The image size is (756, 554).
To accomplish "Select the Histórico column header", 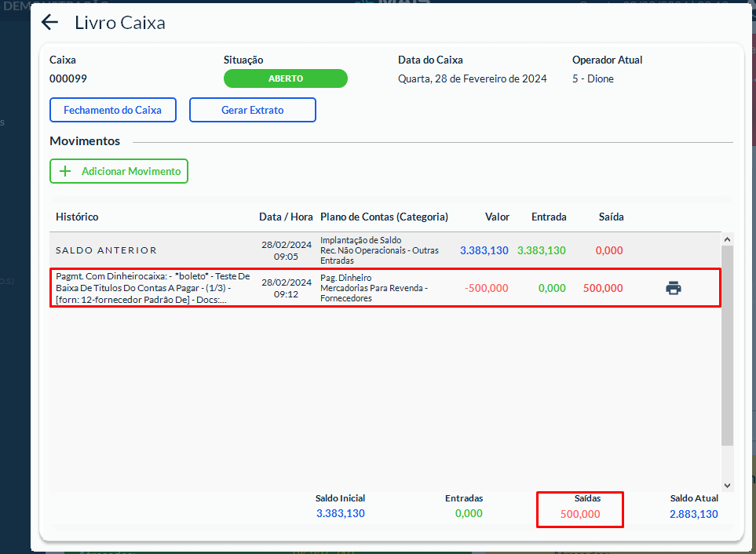I will 77,217.
